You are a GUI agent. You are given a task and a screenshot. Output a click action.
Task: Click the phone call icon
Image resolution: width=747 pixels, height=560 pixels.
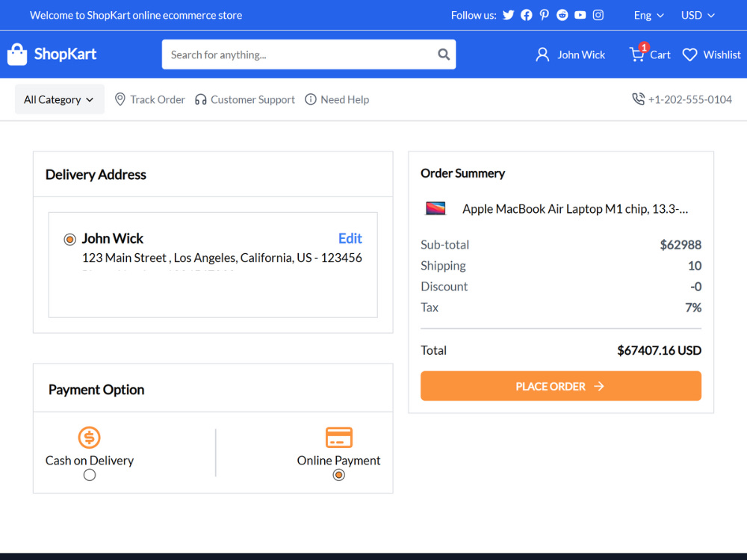639,99
